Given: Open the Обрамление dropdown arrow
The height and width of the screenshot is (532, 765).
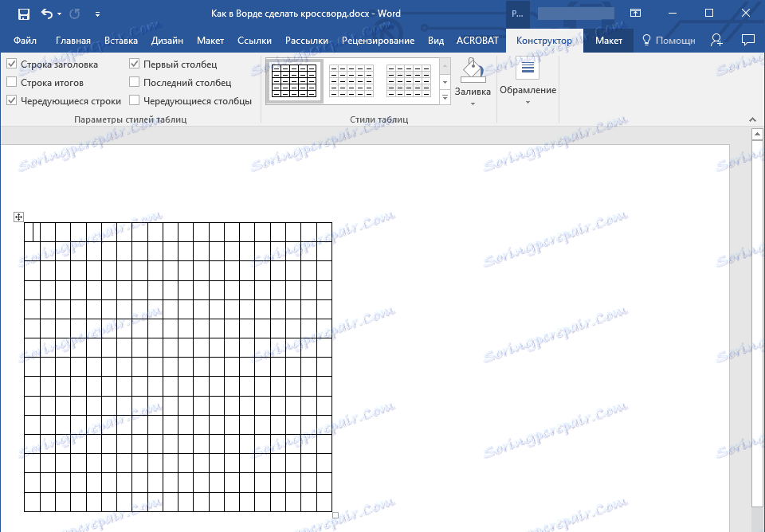Looking at the screenshot, I should [x=528, y=103].
